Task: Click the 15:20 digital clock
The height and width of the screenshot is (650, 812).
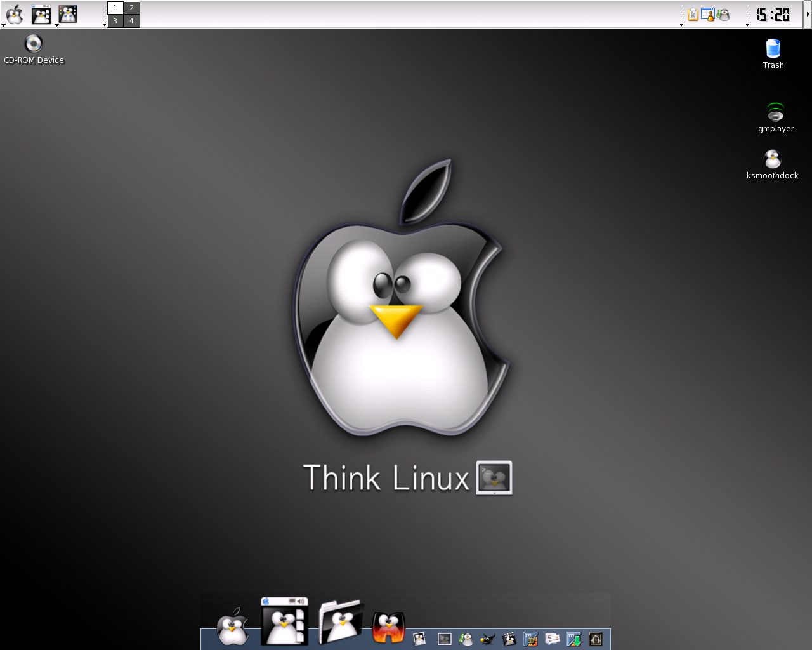Action: click(x=773, y=14)
